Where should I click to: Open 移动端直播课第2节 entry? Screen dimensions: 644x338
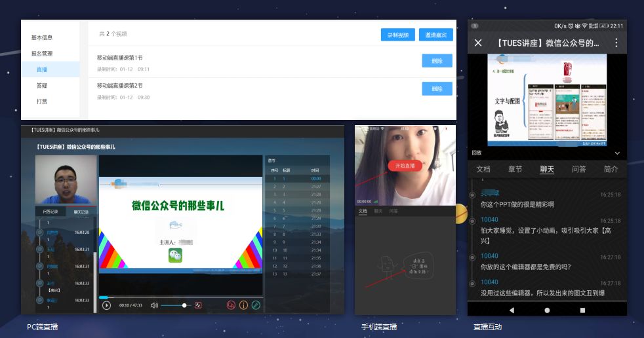tap(119, 85)
